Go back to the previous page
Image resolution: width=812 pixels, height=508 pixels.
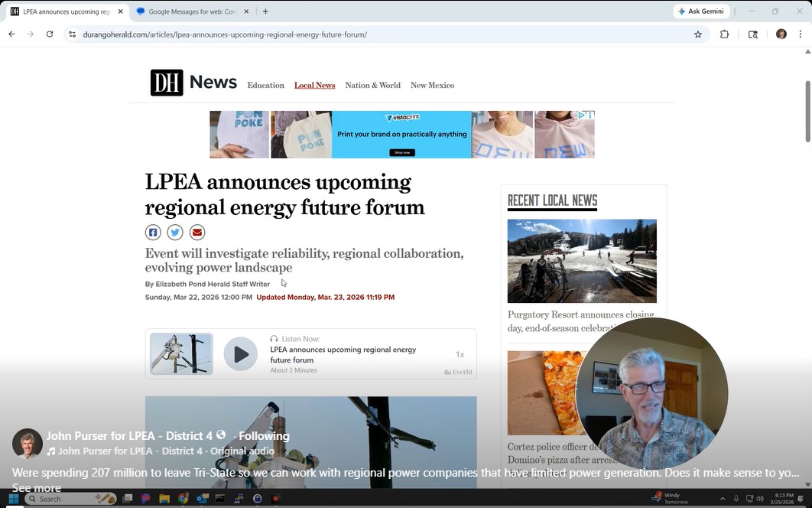(11, 34)
